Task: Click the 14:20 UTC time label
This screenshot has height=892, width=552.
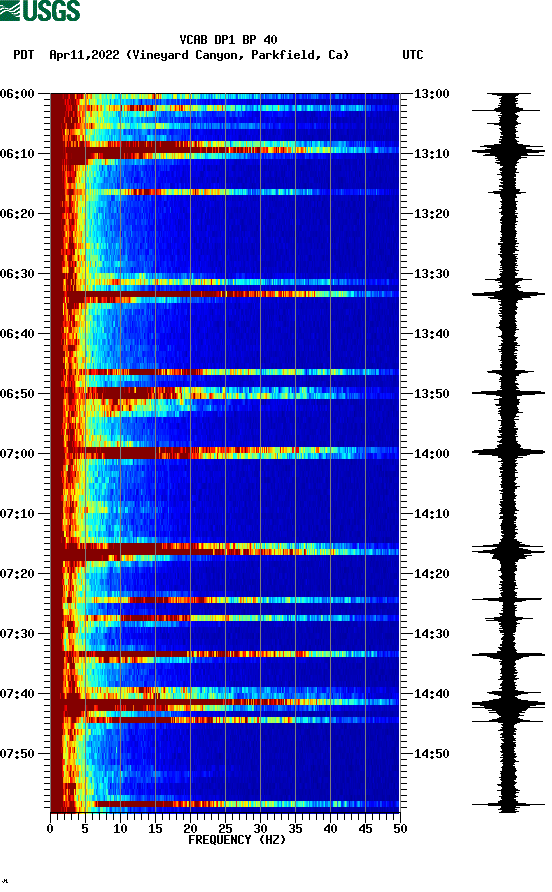Action: [431, 574]
